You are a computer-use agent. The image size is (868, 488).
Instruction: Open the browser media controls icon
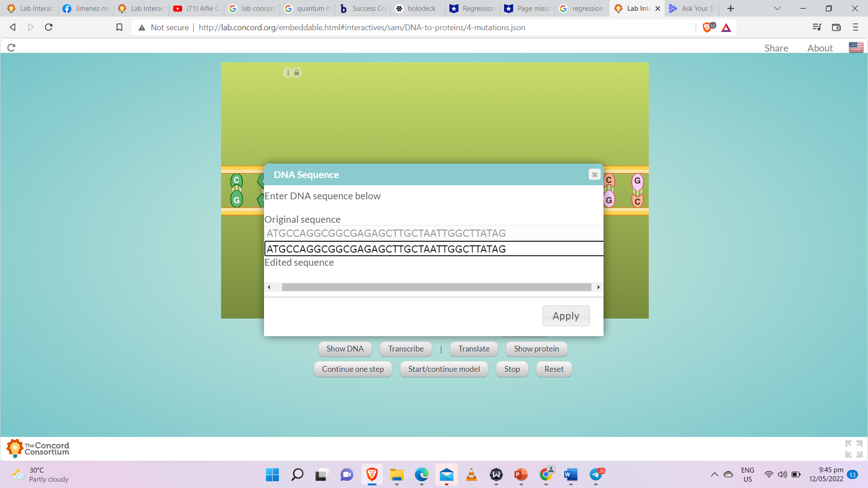click(x=816, y=27)
